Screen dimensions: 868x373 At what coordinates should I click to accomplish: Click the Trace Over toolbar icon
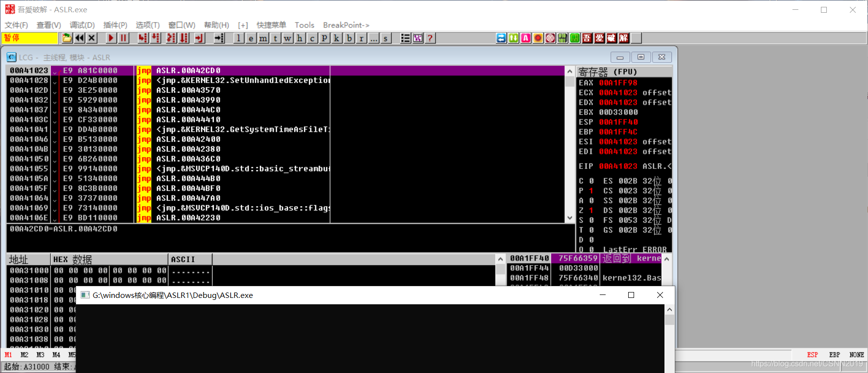[x=184, y=38]
